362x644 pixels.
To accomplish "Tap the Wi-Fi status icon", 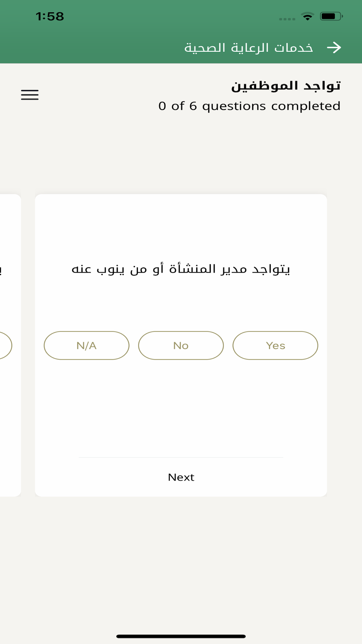I will pyautogui.click(x=307, y=16).
